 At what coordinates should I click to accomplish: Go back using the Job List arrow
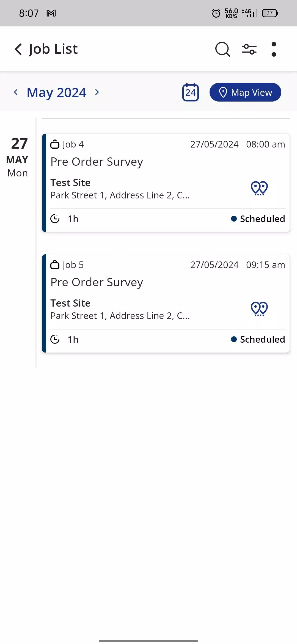[x=18, y=49]
